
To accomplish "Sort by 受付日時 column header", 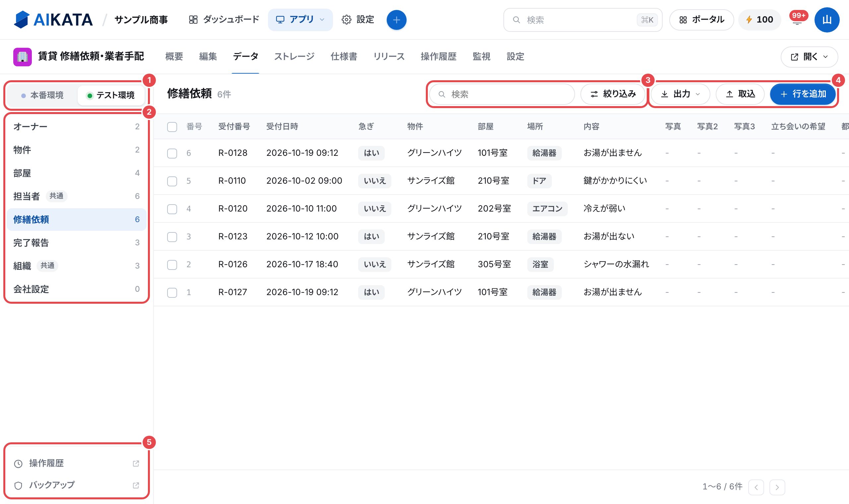I will 282,127.
